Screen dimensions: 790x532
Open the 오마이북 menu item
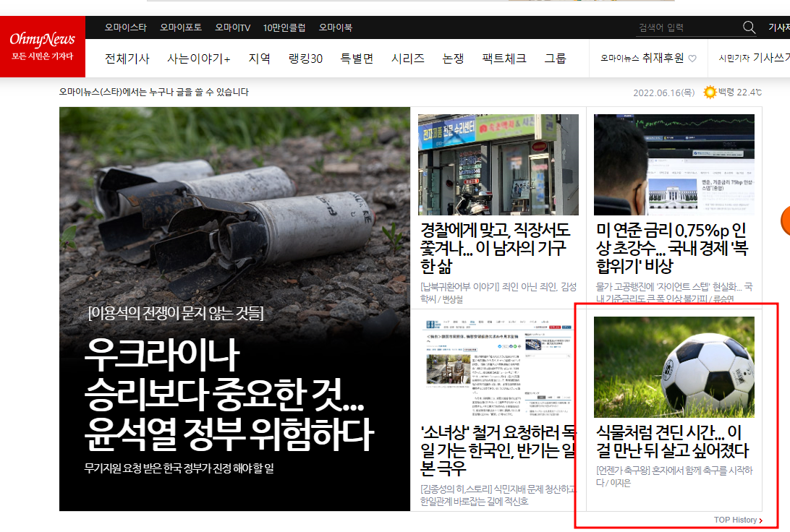[x=336, y=27]
